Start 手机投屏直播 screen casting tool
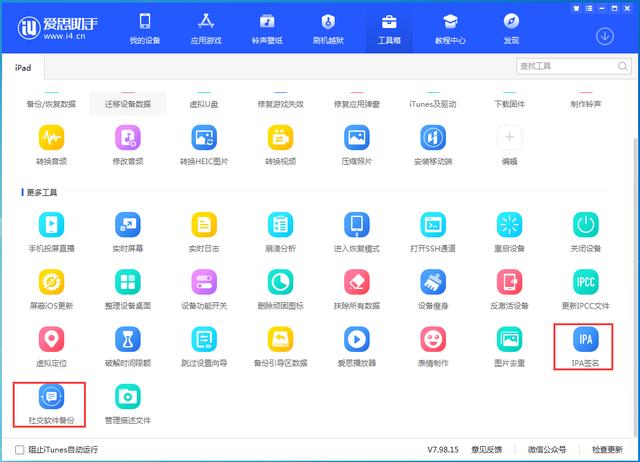Image resolution: width=640 pixels, height=462 pixels. point(51,224)
